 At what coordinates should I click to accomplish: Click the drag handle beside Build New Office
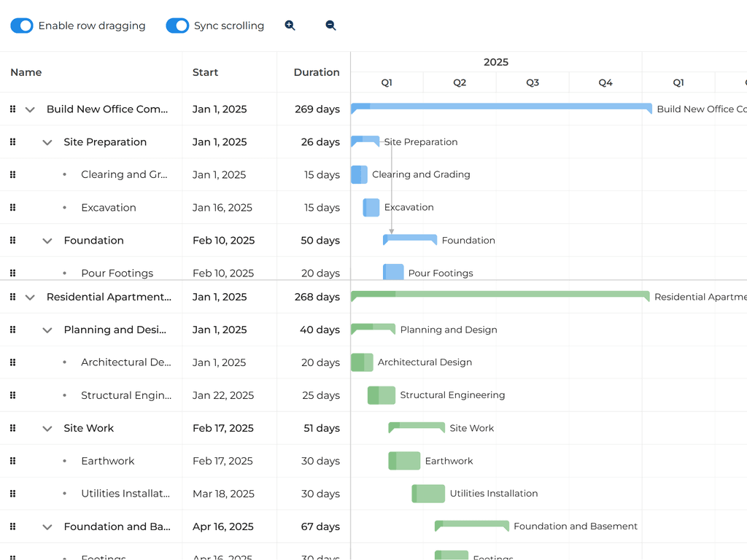(12, 109)
